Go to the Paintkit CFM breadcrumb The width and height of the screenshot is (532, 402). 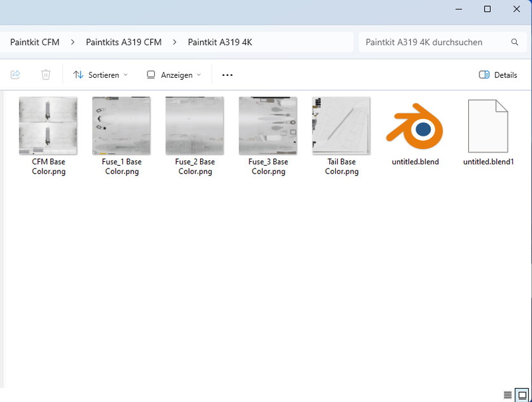pos(35,42)
